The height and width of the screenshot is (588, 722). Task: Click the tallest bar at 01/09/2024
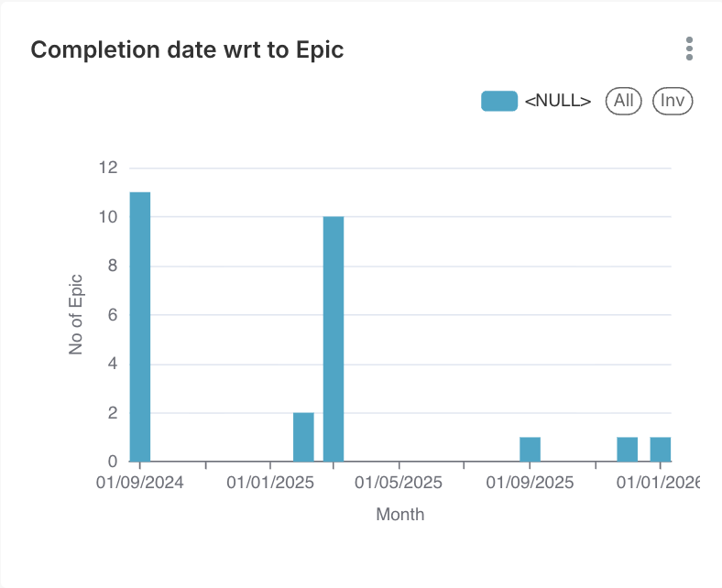[x=140, y=326]
